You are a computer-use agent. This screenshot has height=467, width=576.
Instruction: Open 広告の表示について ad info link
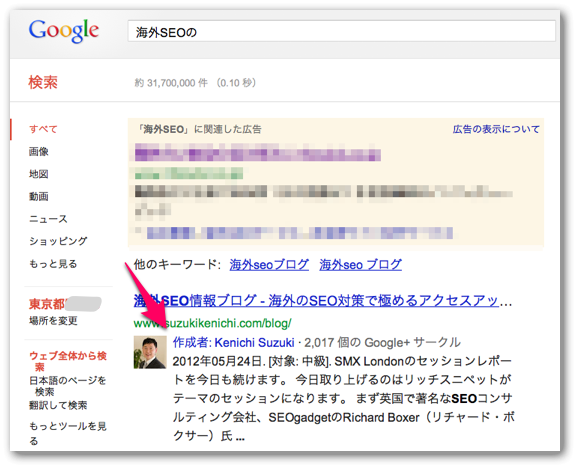(496, 129)
